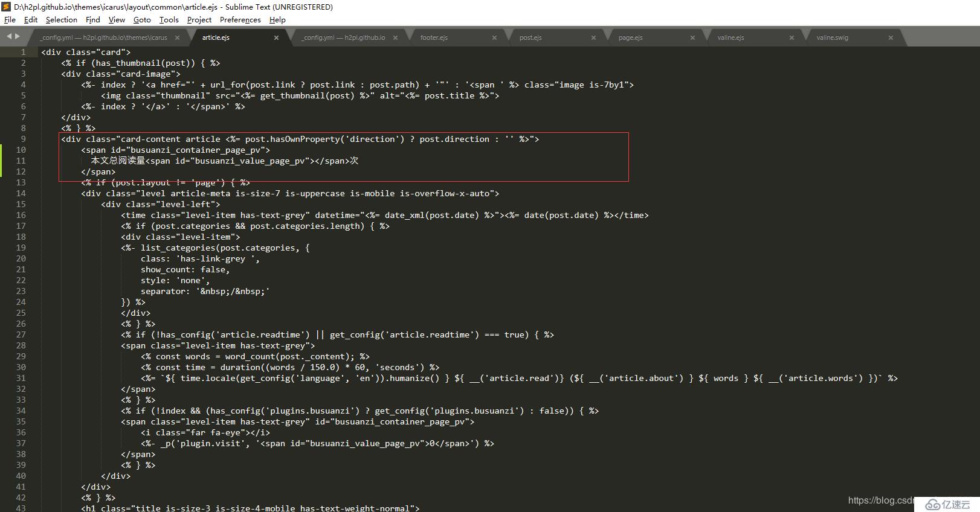Open the Project menu

[x=199, y=19]
